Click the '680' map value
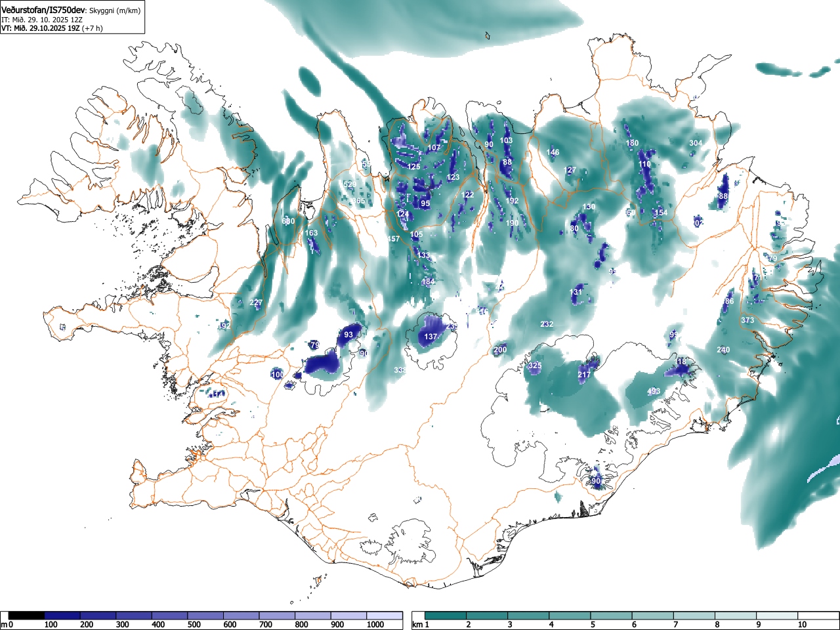The width and height of the screenshot is (840, 630). (x=288, y=221)
